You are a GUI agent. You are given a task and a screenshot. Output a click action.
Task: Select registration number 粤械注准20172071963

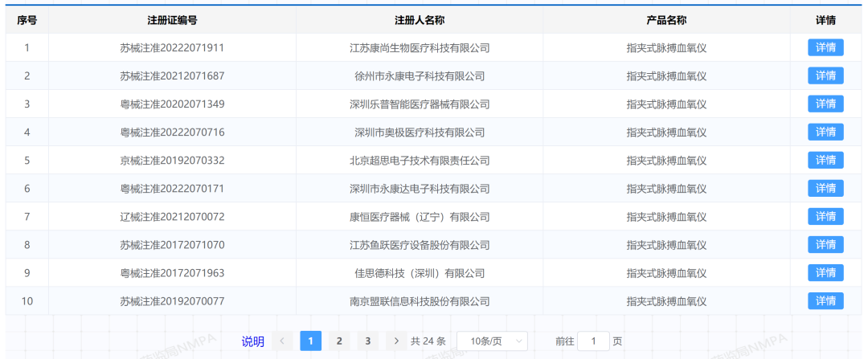172,274
